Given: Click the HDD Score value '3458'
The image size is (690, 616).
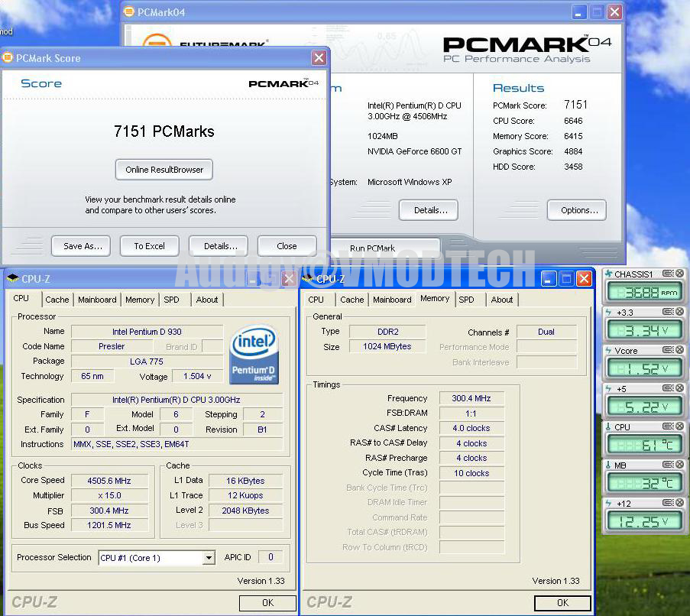Looking at the screenshot, I should (x=573, y=167).
